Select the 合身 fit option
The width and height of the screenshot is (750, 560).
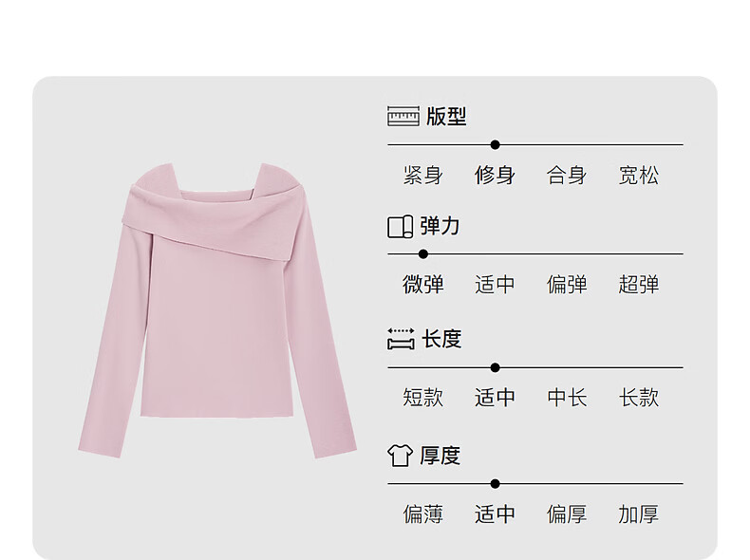tap(567, 175)
